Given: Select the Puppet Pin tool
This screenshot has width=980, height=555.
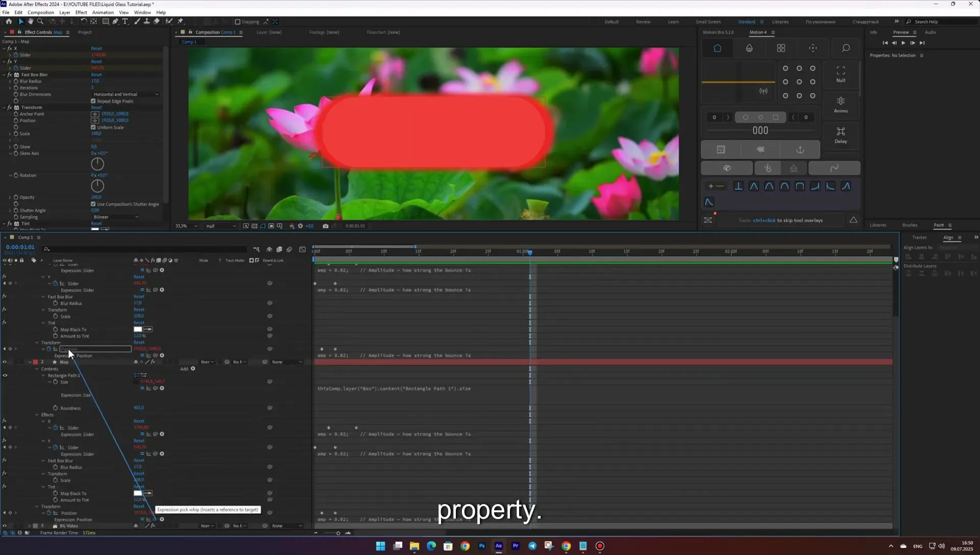Looking at the screenshot, I should click(180, 21).
